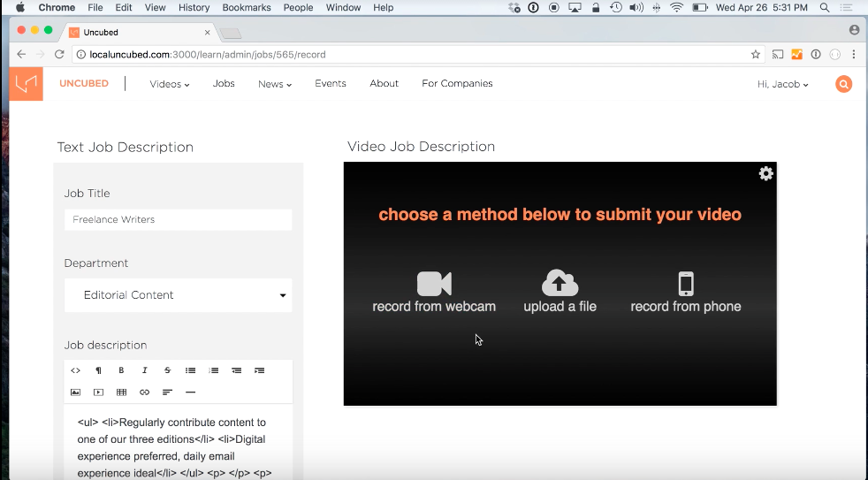The width and height of the screenshot is (868, 480).
Task: Open Wi-Fi status in menu bar
Action: 676,8
